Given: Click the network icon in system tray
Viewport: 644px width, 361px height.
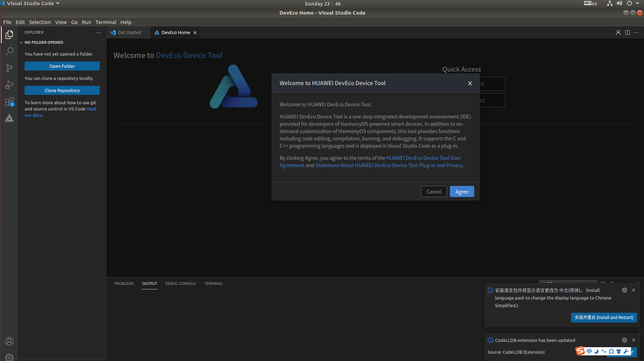Looking at the screenshot, I should 610,3.
